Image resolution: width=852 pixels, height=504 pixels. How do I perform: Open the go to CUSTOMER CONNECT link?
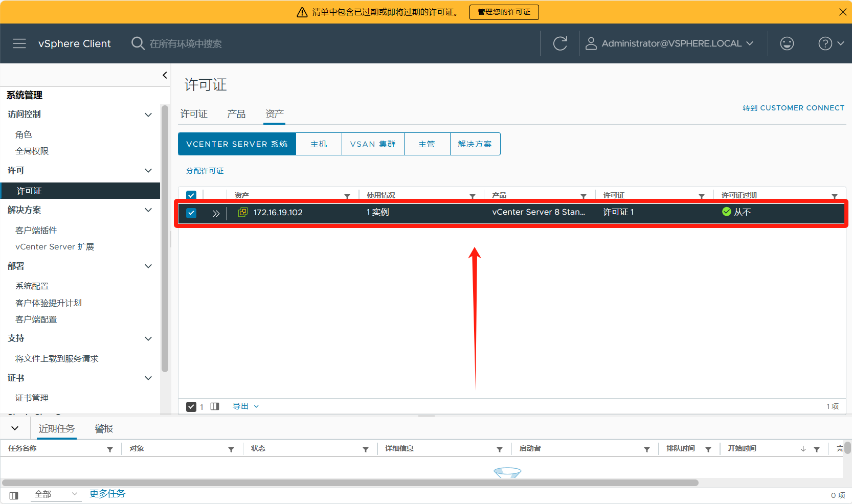pyautogui.click(x=793, y=108)
